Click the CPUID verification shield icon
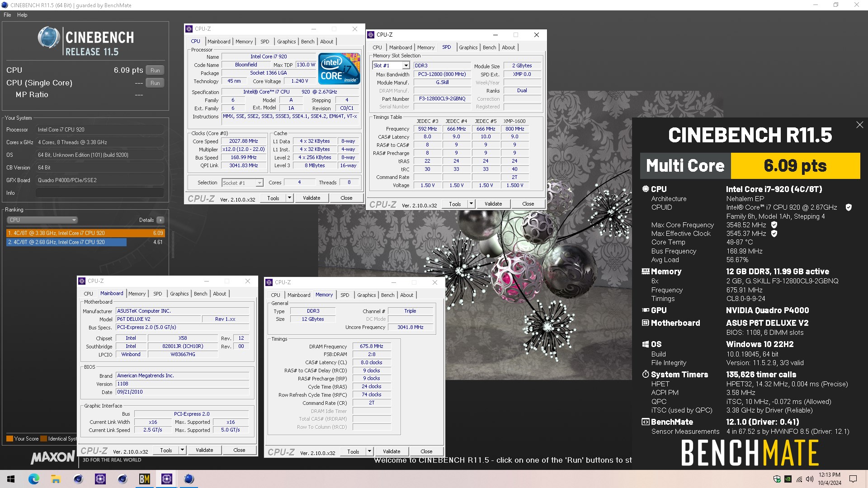Viewport: 868px width, 488px height. [849, 207]
